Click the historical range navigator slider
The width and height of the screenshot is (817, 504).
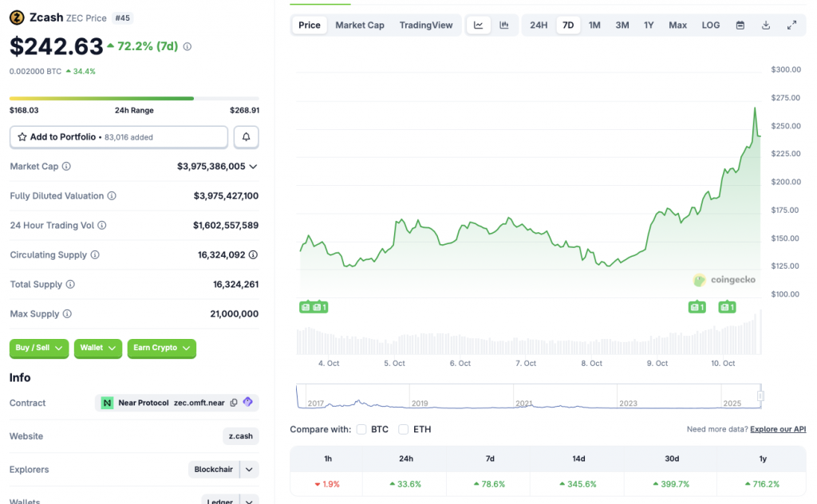[x=760, y=396]
